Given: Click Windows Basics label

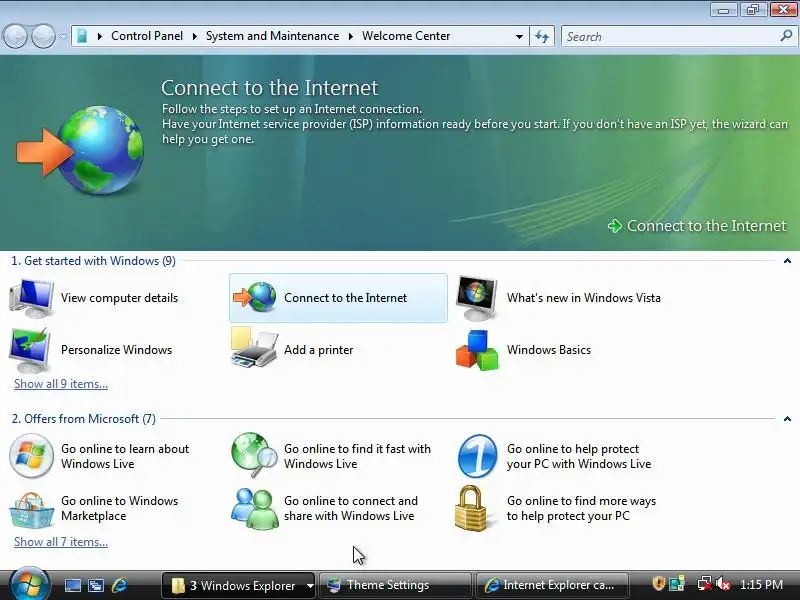Looking at the screenshot, I should click(548, 350).
